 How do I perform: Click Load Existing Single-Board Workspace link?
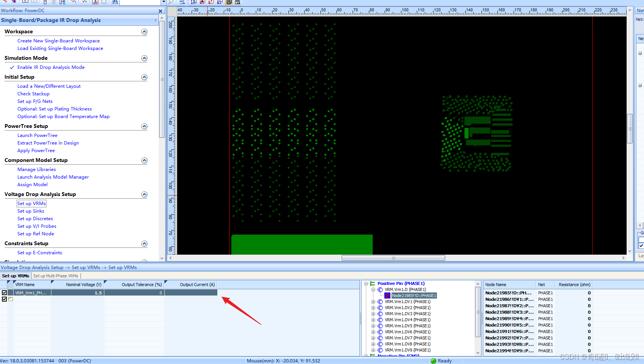coord(60,48)
